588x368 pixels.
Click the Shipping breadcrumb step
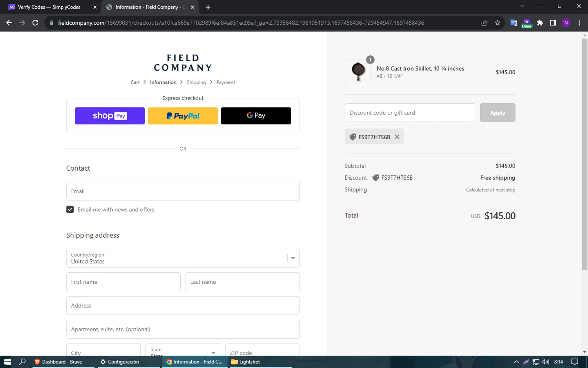click(196, 82)
